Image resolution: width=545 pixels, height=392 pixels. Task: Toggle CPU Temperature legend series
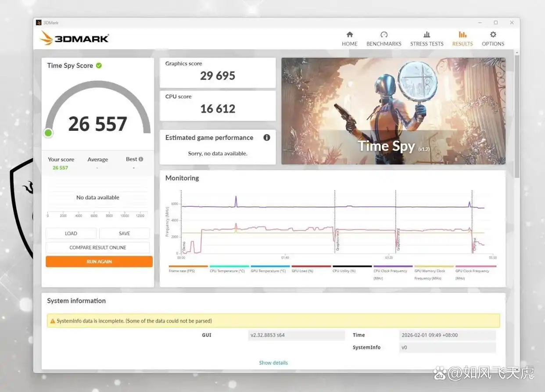229,266
